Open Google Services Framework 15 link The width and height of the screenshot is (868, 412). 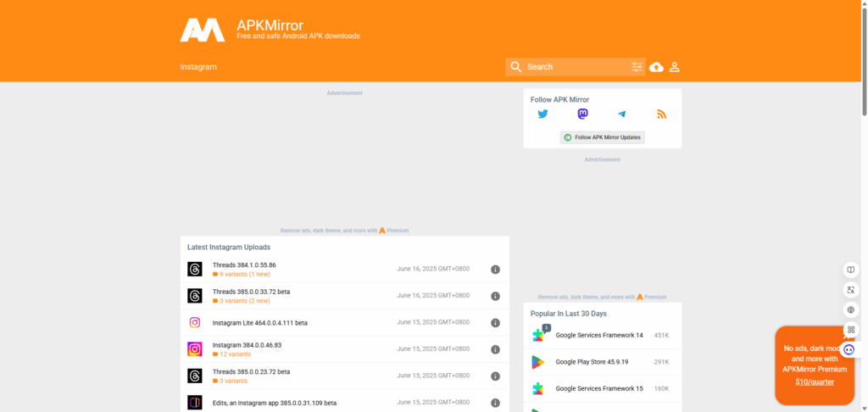point(599,389)
